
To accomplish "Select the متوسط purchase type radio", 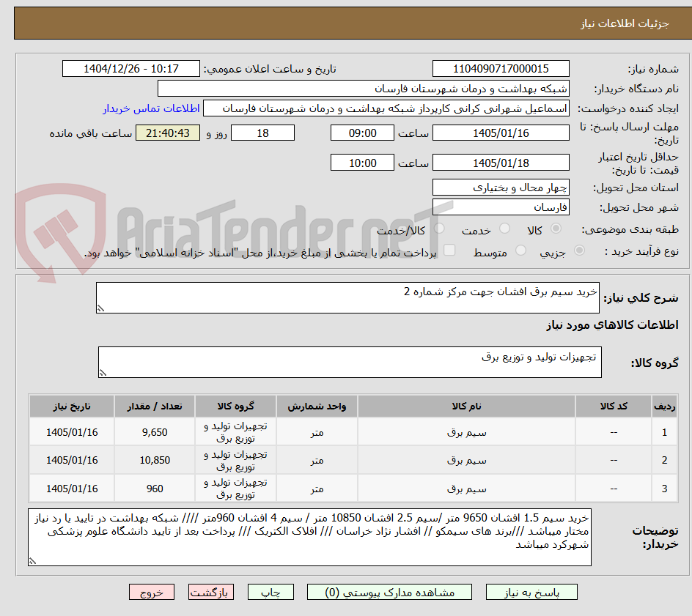I will coord(520,251).
